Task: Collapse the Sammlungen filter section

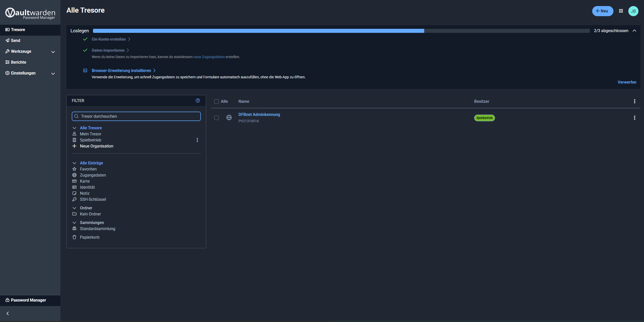Action: click(74, 223)
